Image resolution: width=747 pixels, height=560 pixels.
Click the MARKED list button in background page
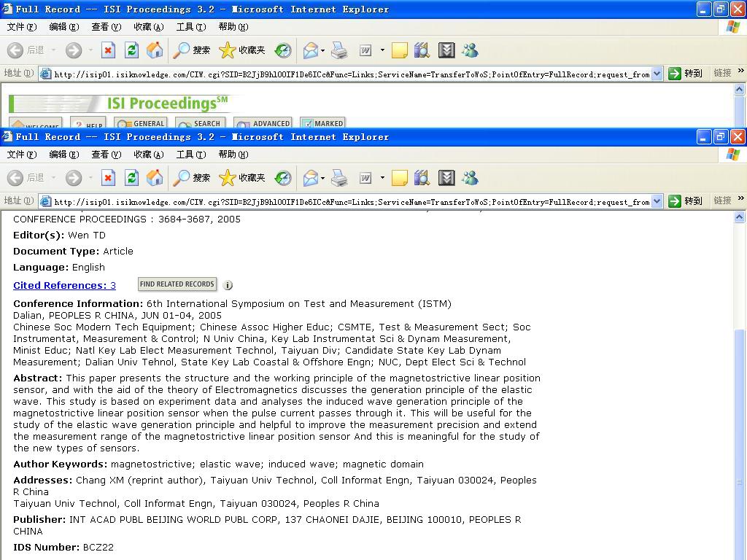coord(322,123)
